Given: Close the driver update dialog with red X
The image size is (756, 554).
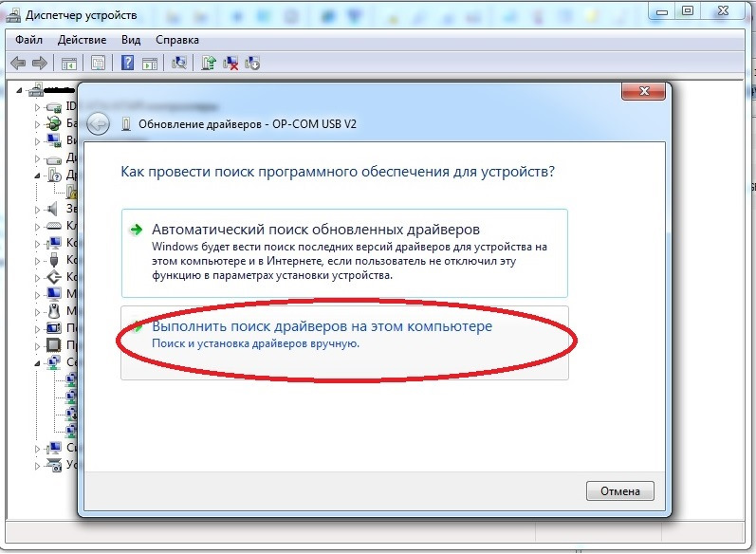Looking at the screenshot, I should coord(644,91).
